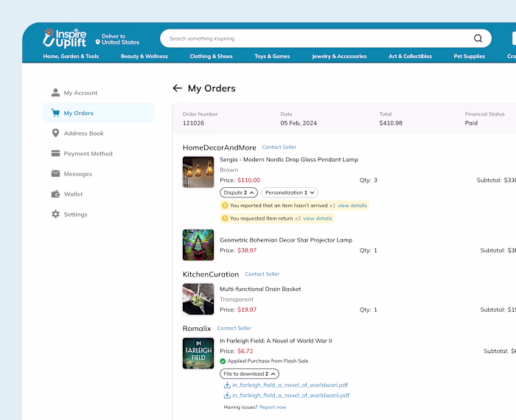Click warning icon on item hasn't arrived notice
Image resolution: width=516 pixels, height=420 pixels.
pyautogui.click(x=225, y=206)
